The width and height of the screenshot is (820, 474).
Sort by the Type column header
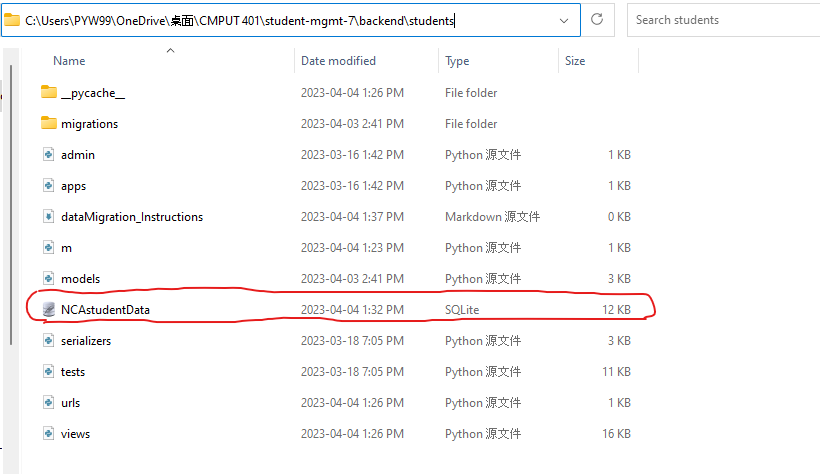[x=457, y=61]
